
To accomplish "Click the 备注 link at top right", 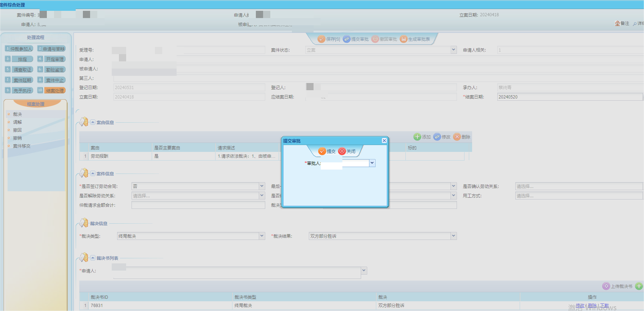I will point(622,23).
